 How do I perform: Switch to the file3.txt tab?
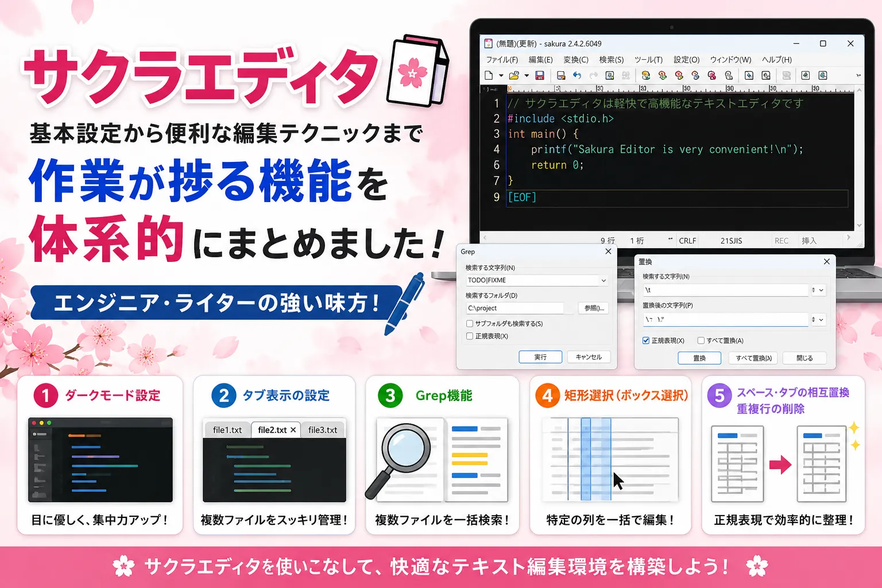tap(323, 430)
